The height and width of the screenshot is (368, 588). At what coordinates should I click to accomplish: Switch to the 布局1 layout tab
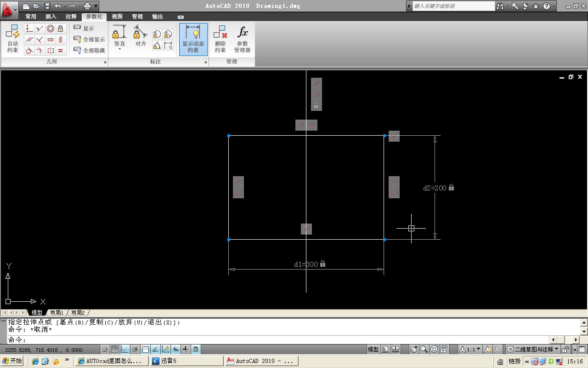(57, 313)
